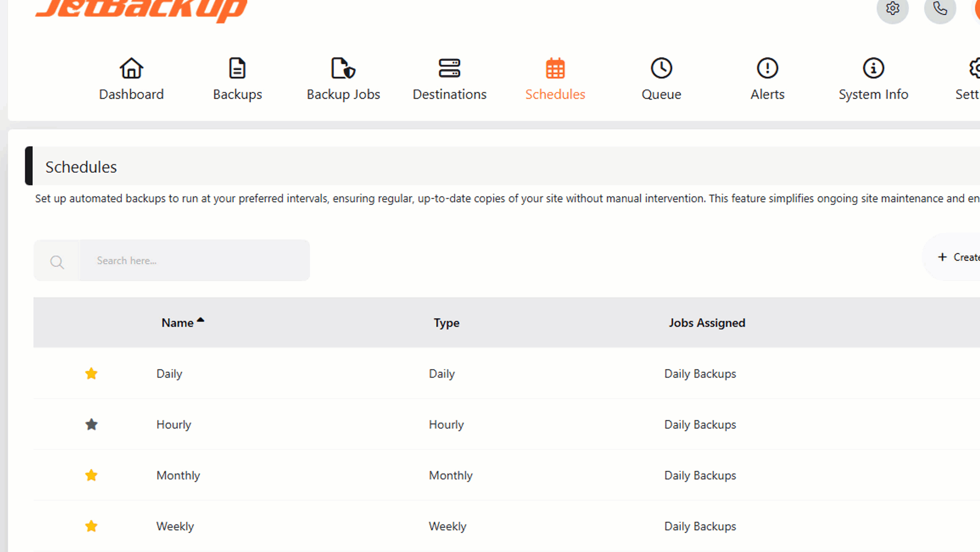Open the Dashboard home icon
The width and height of the screenshot is (980, 552).
coord(131,68)
